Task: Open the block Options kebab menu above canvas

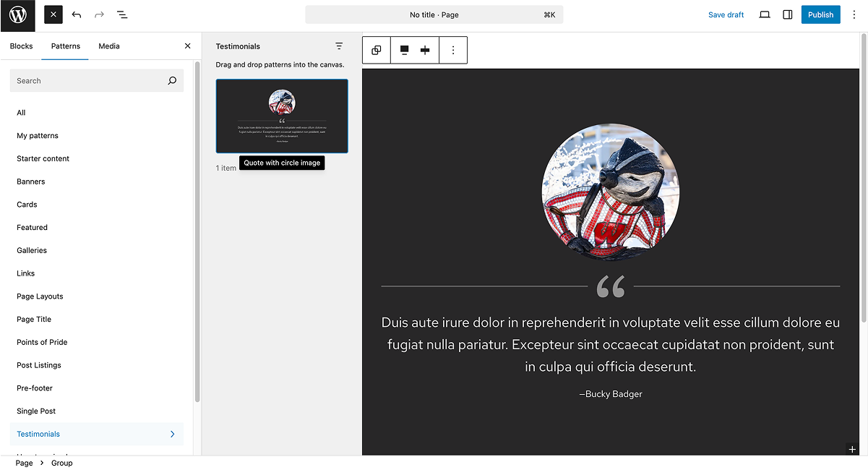Action: coord(453,50)
